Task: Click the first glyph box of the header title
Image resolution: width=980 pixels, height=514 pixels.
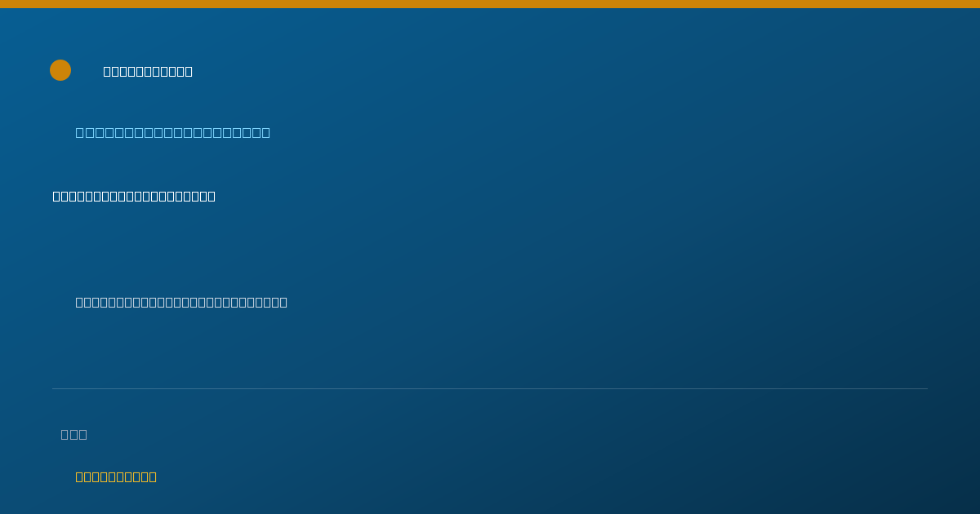Action: tap(108, 71)
